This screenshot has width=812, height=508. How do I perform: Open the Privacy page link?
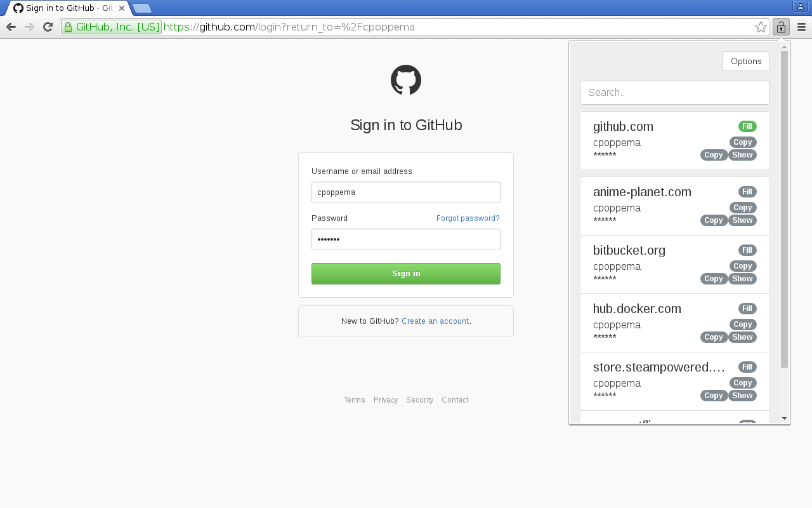pyautogui.click(x=386, y=399)
